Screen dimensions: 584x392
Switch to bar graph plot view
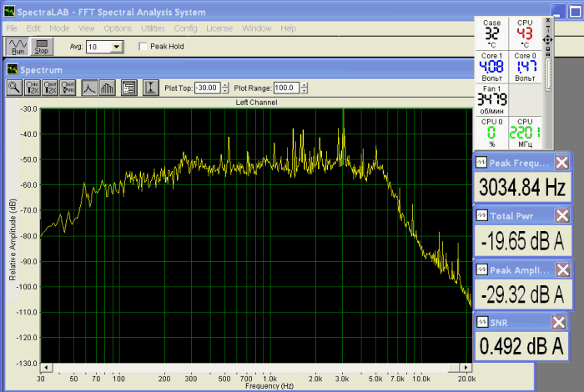coord(106,87)
